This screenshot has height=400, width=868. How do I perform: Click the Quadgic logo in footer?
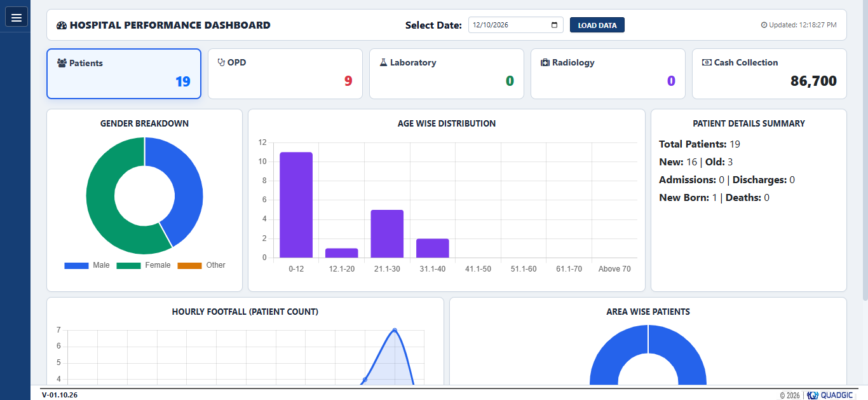(830, 395)
